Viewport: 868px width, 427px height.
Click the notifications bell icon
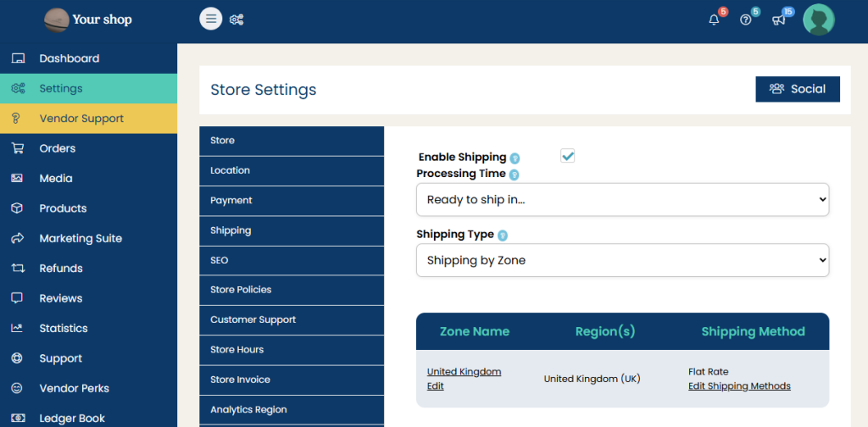[714, 19]
